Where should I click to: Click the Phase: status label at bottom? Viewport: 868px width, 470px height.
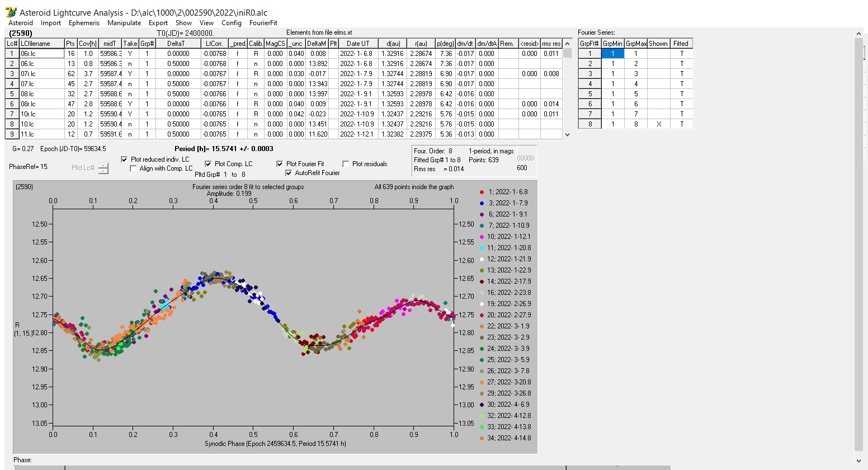coord(23,460)
